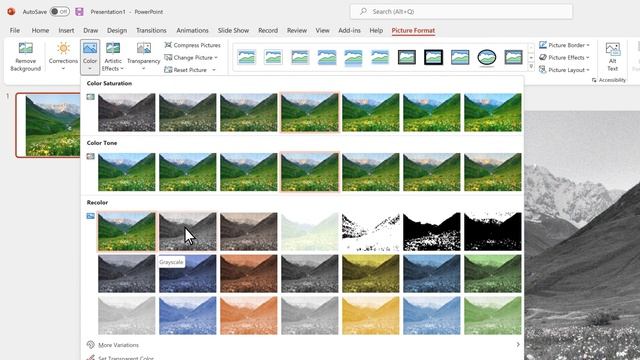Viewport: 640px width, 360px height.
Task: Apply the green light recolor thumbnail
Action: [493, 316]
